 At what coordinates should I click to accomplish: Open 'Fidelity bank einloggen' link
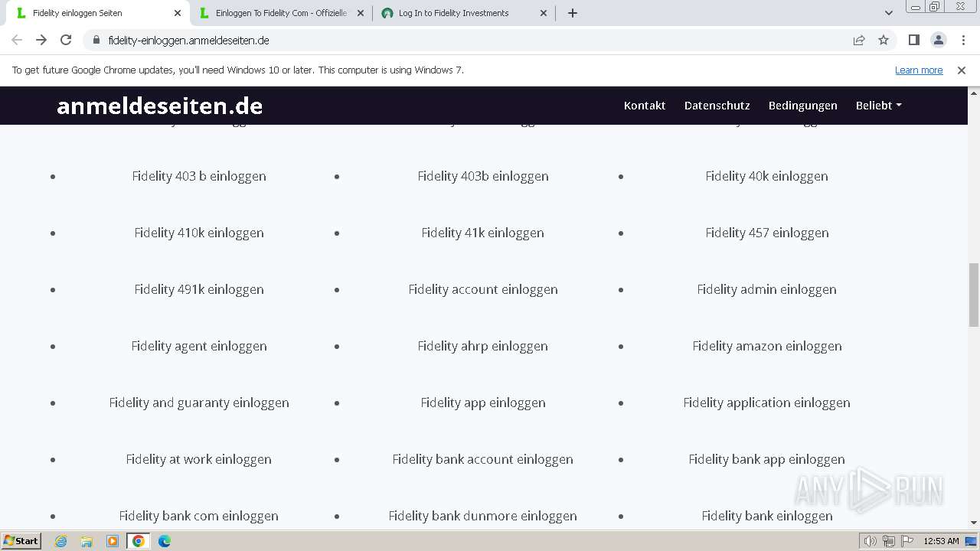tap(766, 516)
